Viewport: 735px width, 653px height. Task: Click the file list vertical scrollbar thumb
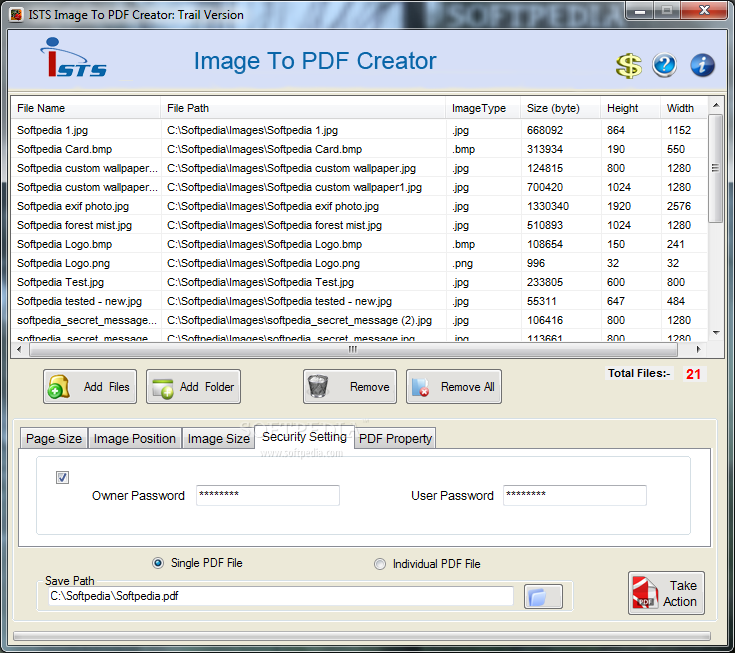pyautogui.click(x=715, y=168)
